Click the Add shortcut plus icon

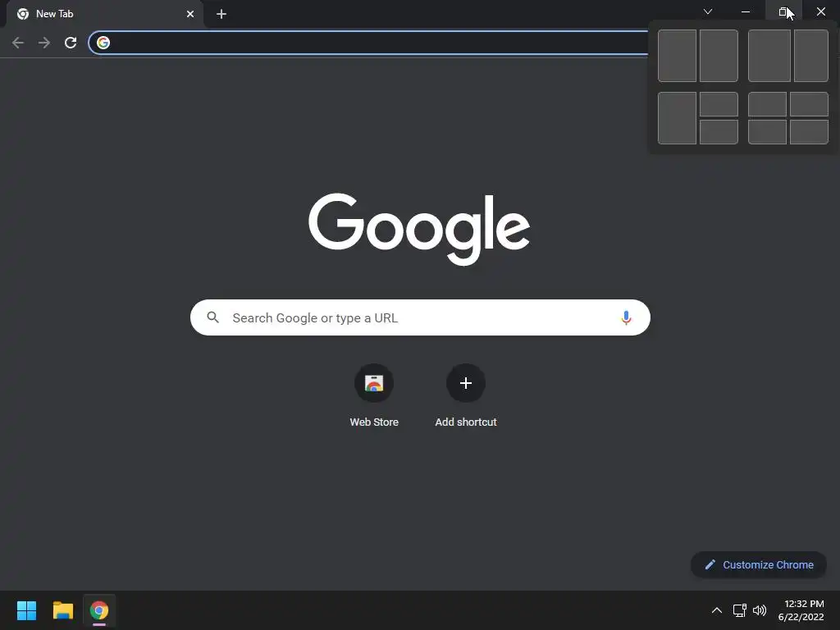pos(466,383)
